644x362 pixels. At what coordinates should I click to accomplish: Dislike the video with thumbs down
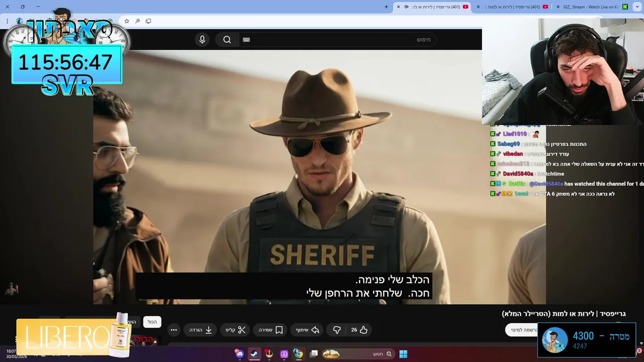click(x=337, y=330)
